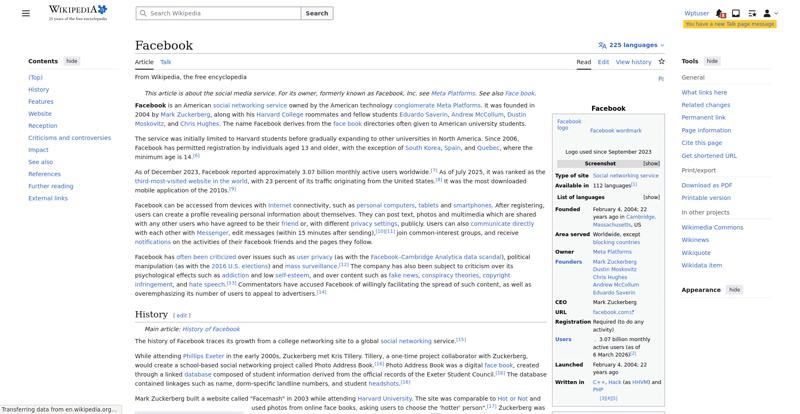This screenshot has height=414, width=800.
Task: Switch to the Talk tab
Action: 166,62
